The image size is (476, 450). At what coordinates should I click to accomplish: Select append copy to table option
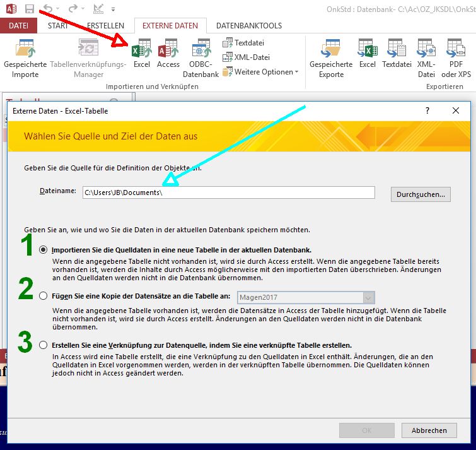tap(43, 295)
